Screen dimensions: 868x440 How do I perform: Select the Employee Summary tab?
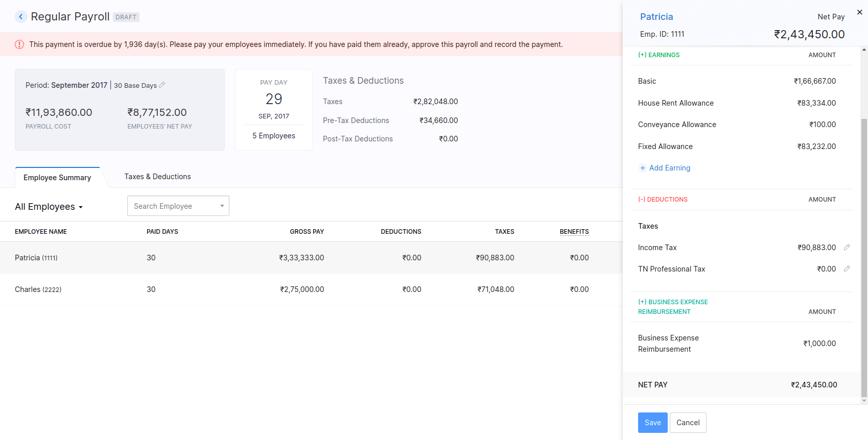57,178
